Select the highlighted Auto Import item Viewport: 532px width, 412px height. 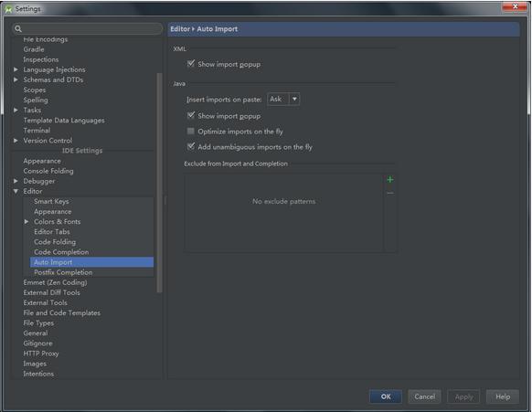pyautogui.click(x=91, y=262)
